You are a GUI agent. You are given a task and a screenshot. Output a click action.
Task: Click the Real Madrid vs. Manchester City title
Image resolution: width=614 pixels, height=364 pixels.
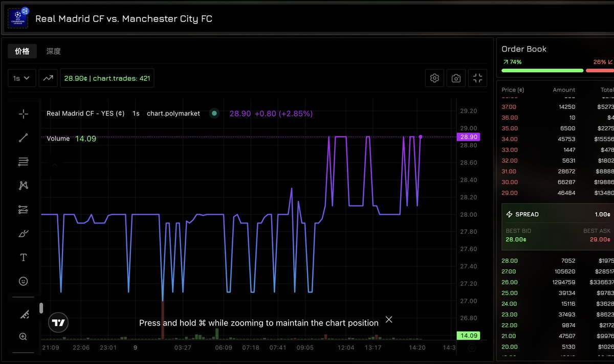[124, 19]
